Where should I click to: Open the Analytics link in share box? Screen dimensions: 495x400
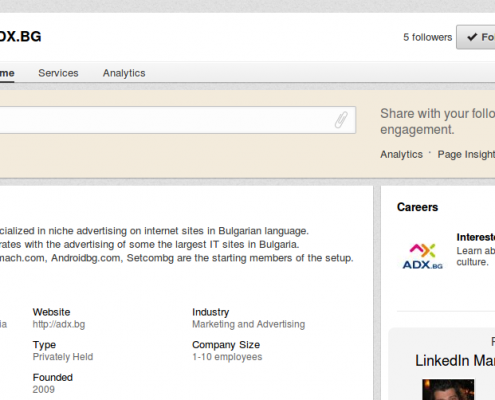[x=401, y=154]
